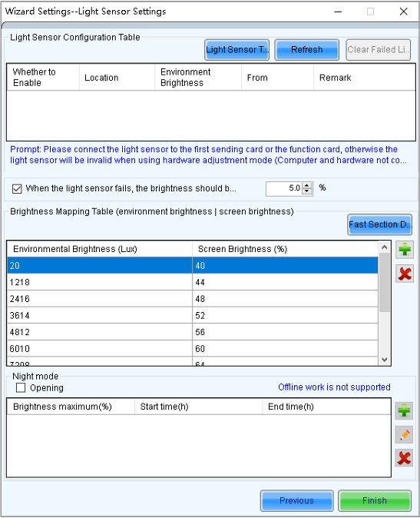Click the Fast Section D... button
The height and width of the screenshot is (518, 420).
[380, 224]
